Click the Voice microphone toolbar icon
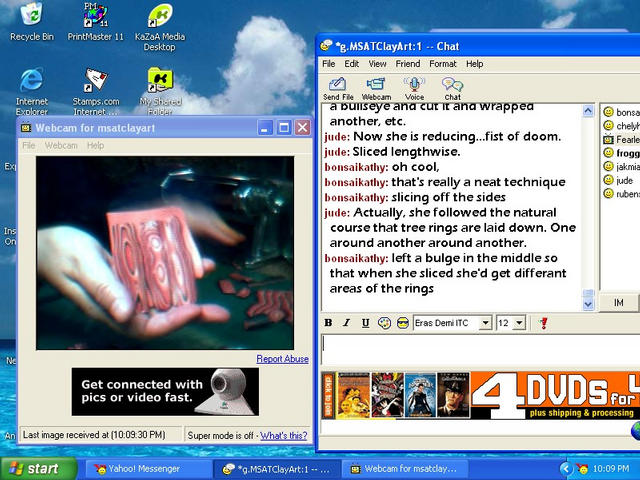 click(414, 88)
